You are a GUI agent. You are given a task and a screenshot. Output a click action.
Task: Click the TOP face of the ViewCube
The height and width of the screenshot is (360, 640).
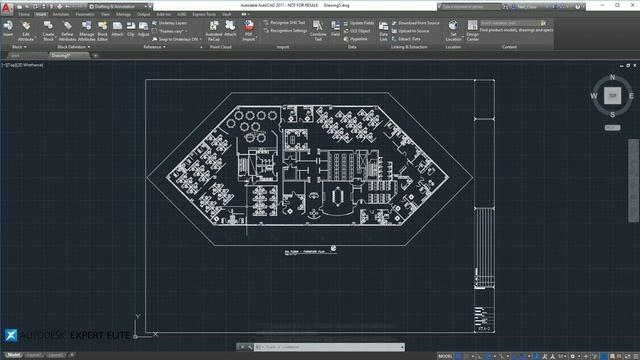tap(612, 96)
